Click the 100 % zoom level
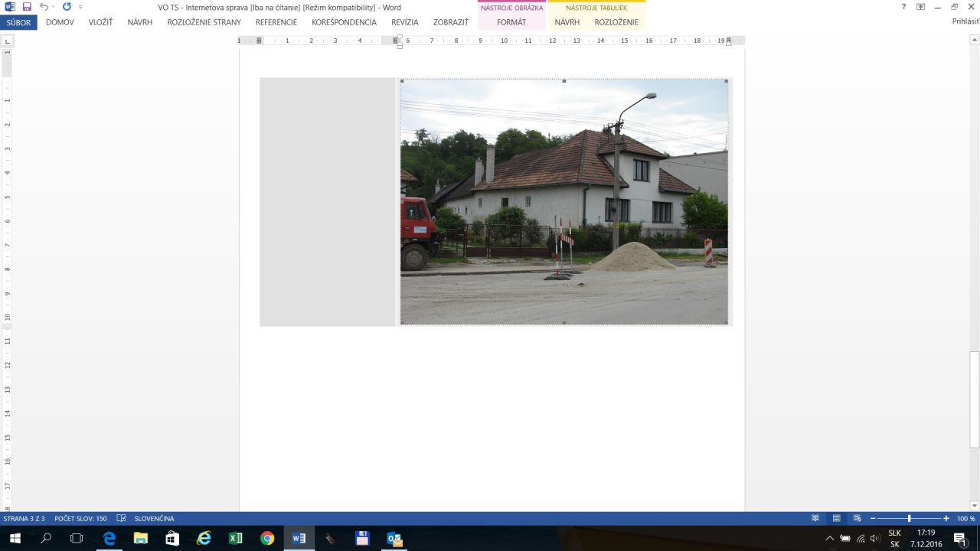Screen dimensions: 980x551 (x=965, y=519)
